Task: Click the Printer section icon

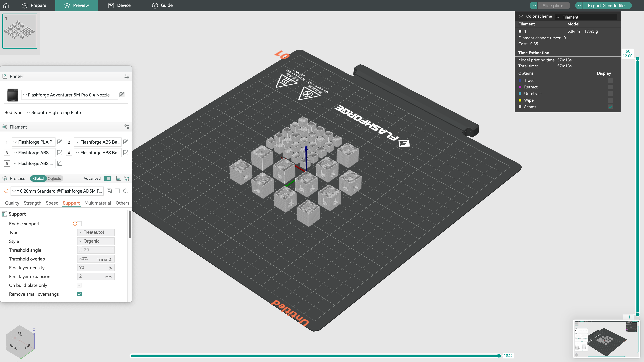Action: 5,76
